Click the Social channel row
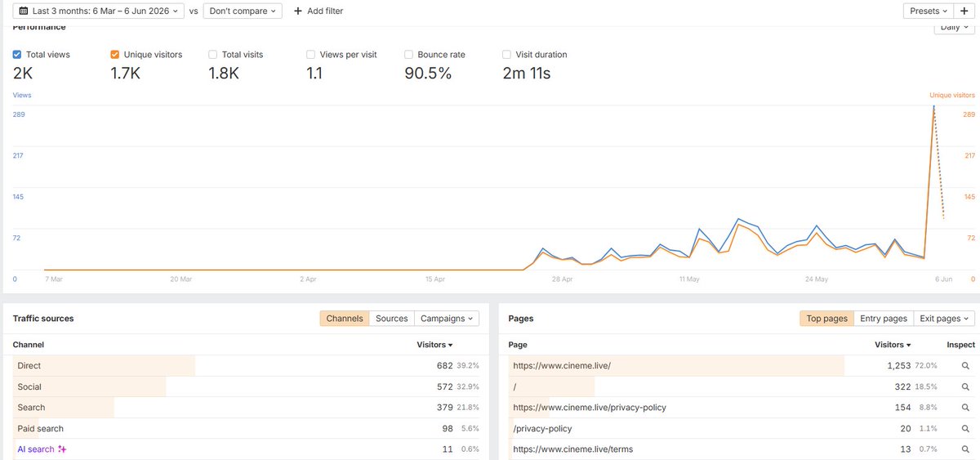The height and width of the screenshot is (460, 980). [246, 386]
